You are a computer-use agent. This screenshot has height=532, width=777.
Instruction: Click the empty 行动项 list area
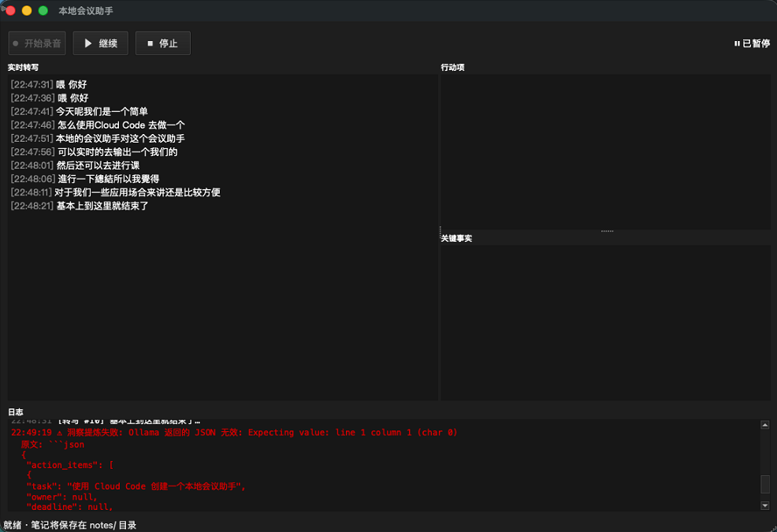(605, 151)
